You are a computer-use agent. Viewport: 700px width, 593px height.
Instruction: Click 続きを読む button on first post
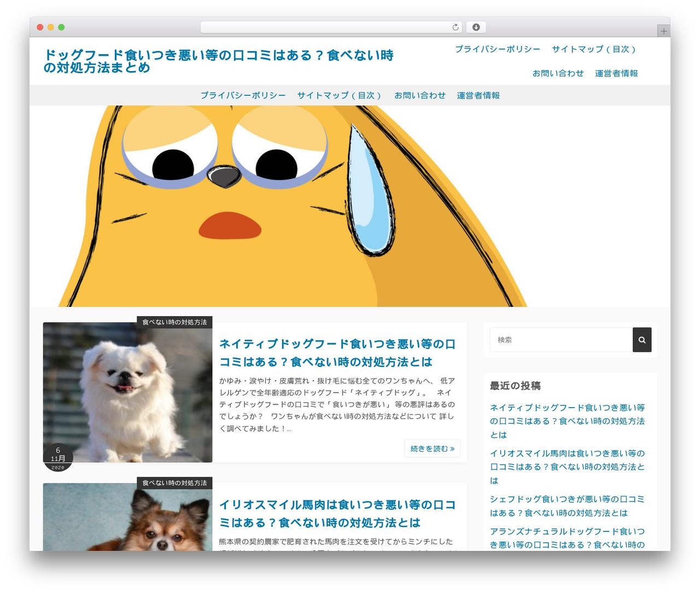tap(433, 449)
